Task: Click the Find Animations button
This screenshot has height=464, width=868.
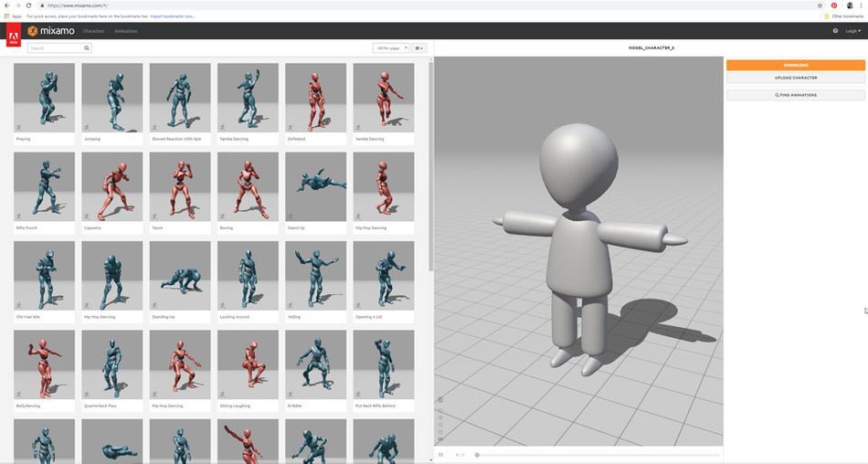Action: 796,95
